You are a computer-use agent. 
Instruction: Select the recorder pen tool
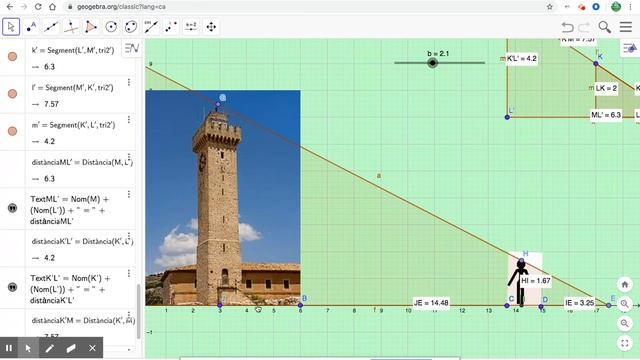(x=49, y=348)
